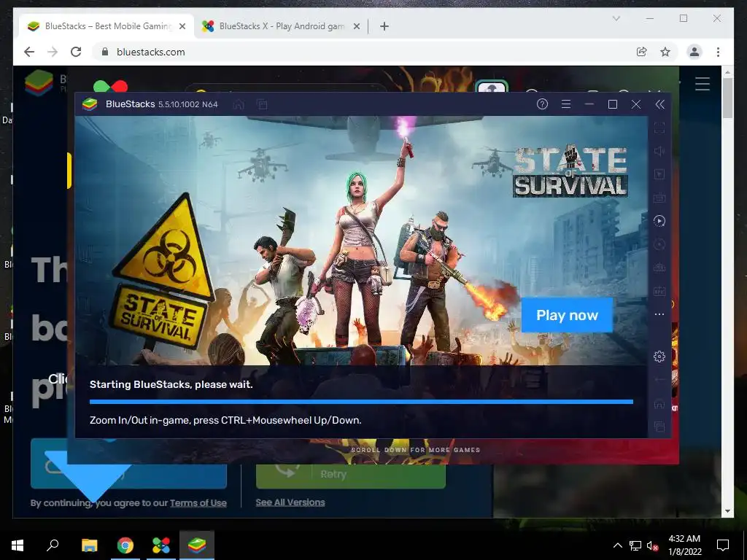747x560 pixels.
Task: Open Chrome profile avatar
Action: 694,52
